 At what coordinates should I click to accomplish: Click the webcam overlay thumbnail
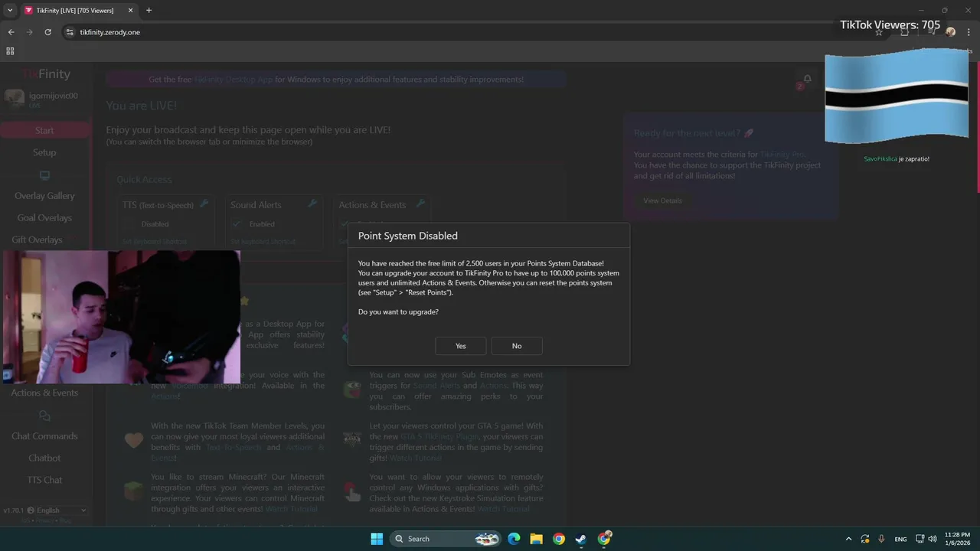121,317
